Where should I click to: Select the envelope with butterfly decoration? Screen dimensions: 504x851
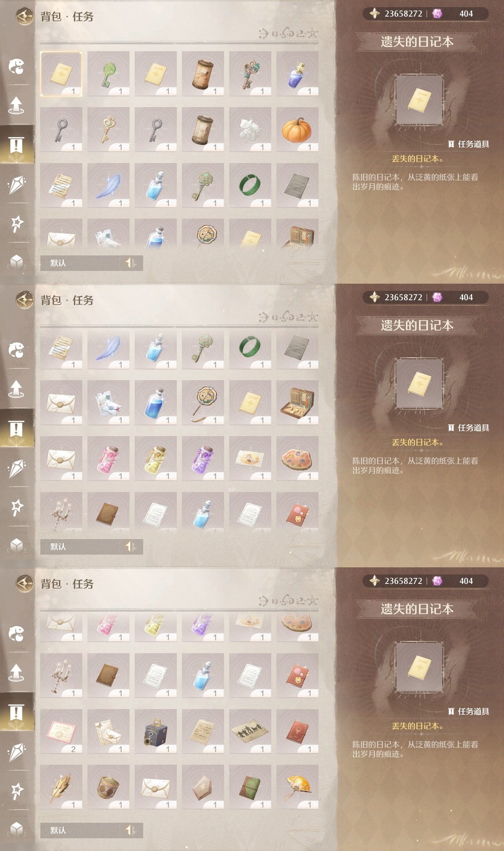[108, 731]
